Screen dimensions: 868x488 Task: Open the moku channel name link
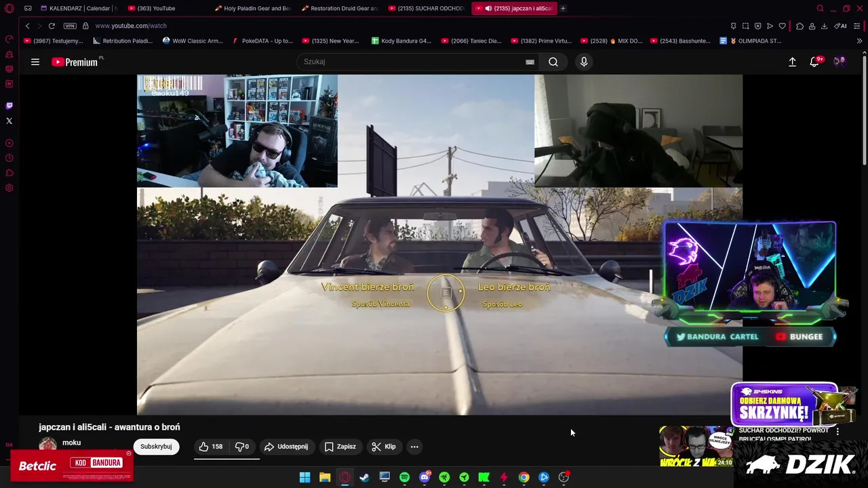[71, 443]
